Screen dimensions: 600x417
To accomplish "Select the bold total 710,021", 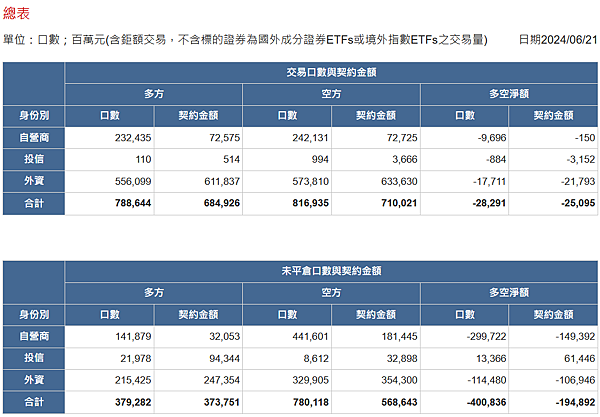I will click(376, 204).
